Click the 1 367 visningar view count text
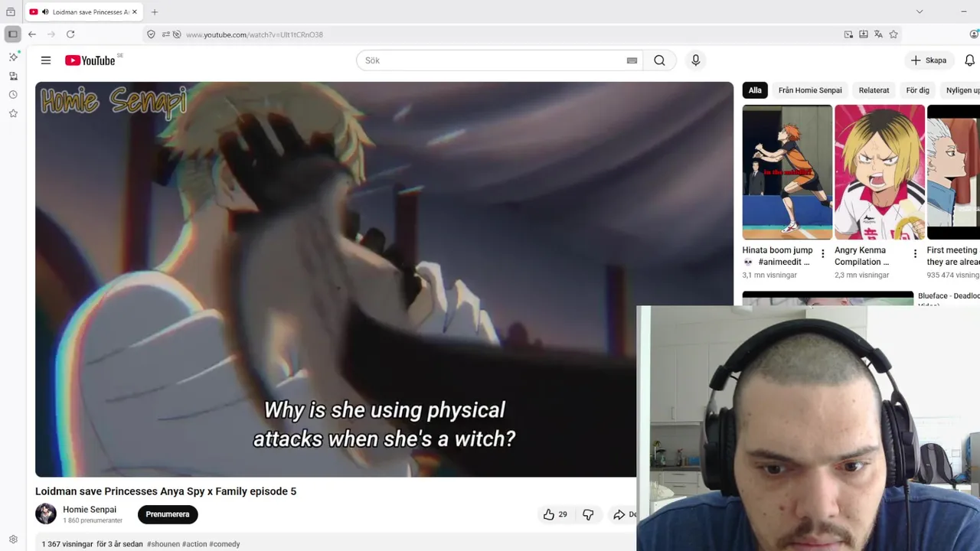The width and height of the screenshot is (980, 551). 67,544
